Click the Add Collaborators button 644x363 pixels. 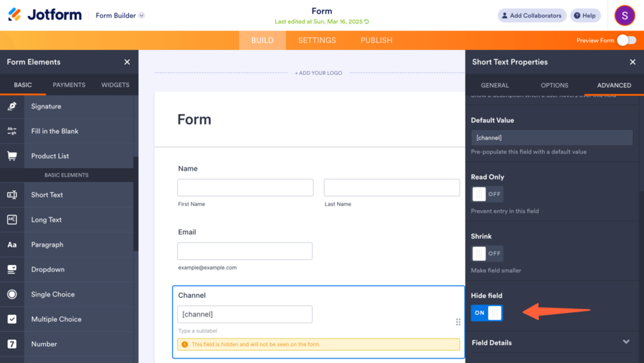pos(532,15)
